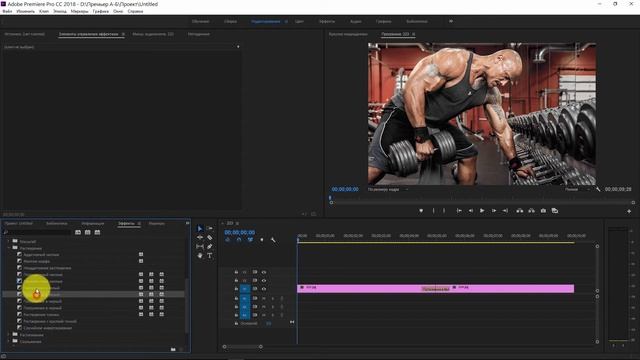Click the timeline horizontal zoom scroll bar

pyautogui.click(x=242, y=347)
